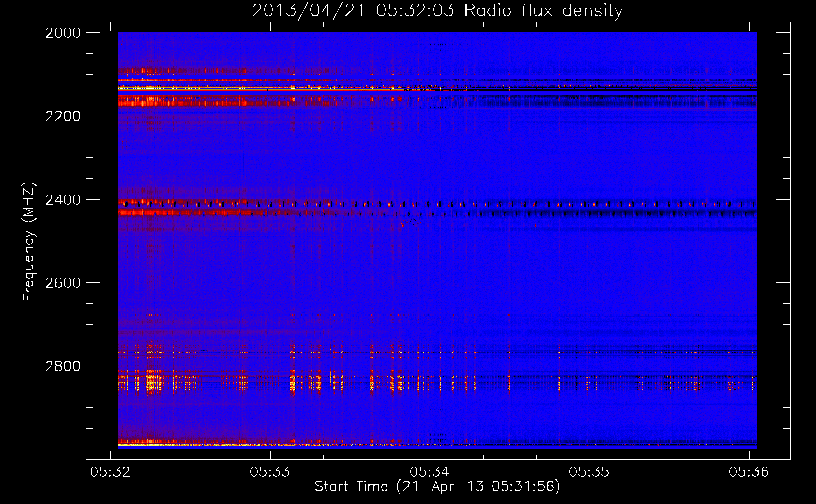Click the 'Frequency (MHZ)' axis label
The height and width of the screenshot is (504, 816).
29,242
